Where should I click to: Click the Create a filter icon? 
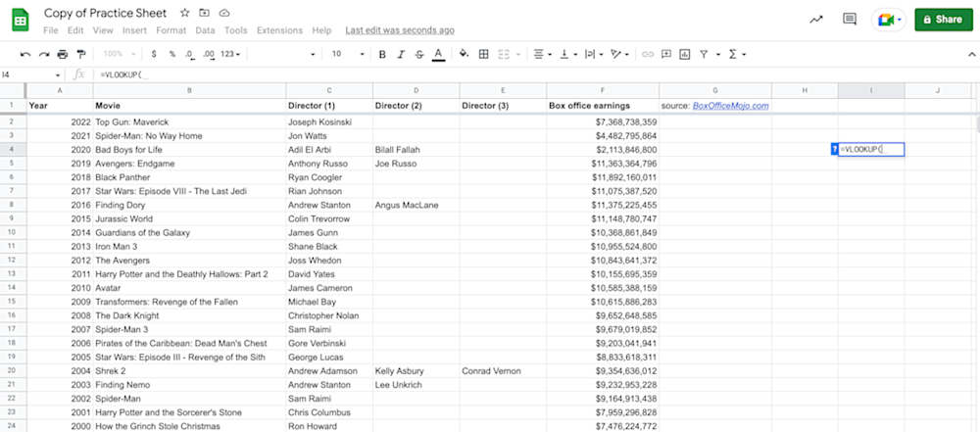click(x=704, y=55)
